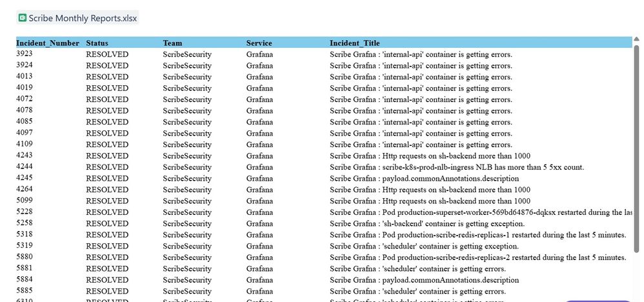The width and height of the screenshot is (644, 302).
Task: Click the NLB 5xx count title of incident 4244
Action: coord(457,167)
